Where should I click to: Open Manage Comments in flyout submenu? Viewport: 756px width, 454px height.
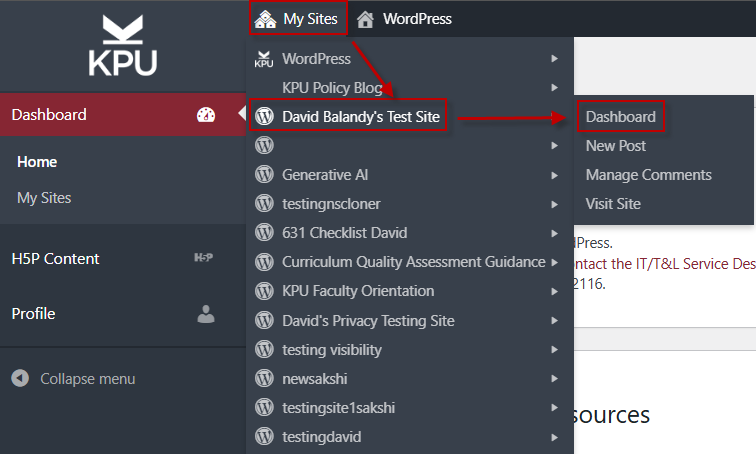tap(648, 174)
